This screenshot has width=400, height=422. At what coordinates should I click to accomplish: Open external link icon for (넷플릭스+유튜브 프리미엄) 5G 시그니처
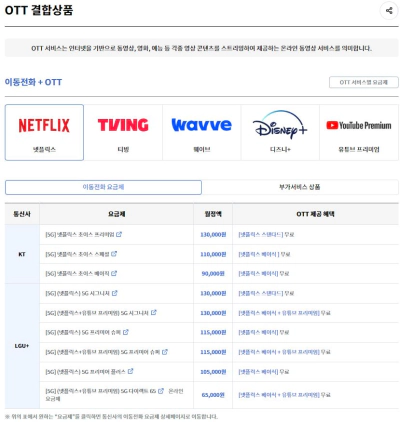[154, 313]
